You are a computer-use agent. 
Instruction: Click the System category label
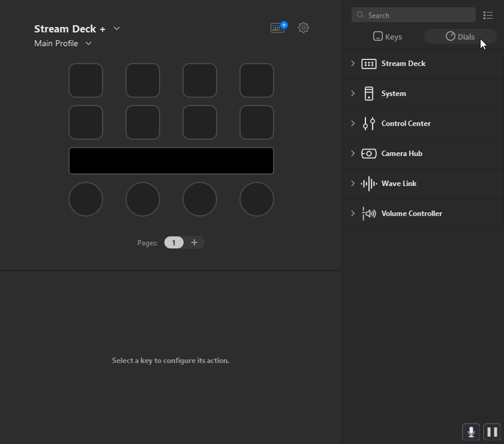pos(394,94)
